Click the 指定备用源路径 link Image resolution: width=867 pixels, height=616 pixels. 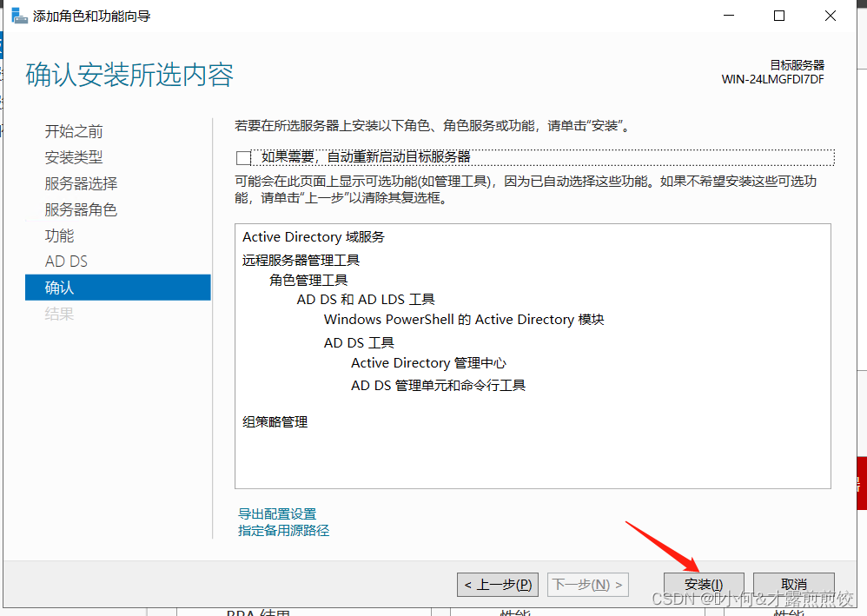coord(284,531)
